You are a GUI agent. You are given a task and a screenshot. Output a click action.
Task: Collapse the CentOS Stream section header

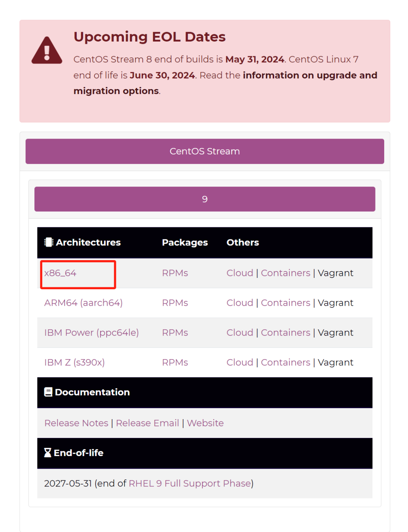point(205,151)
